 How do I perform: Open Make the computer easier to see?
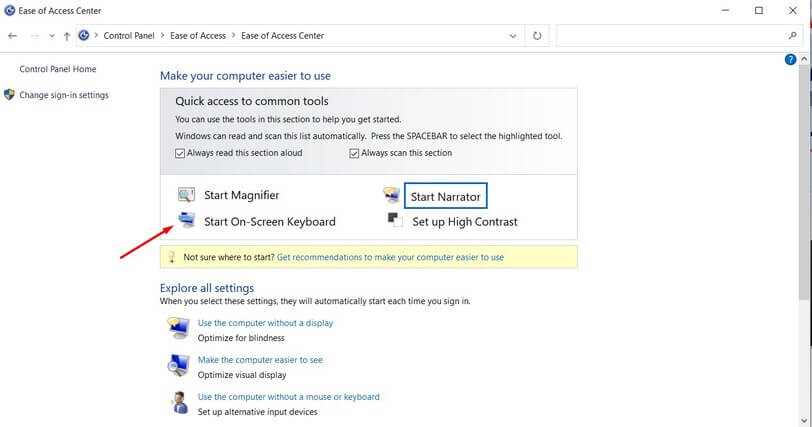coord(260,360)
